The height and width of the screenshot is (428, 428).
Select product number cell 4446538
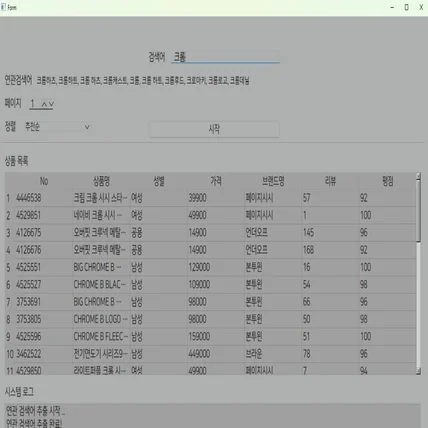44,198
